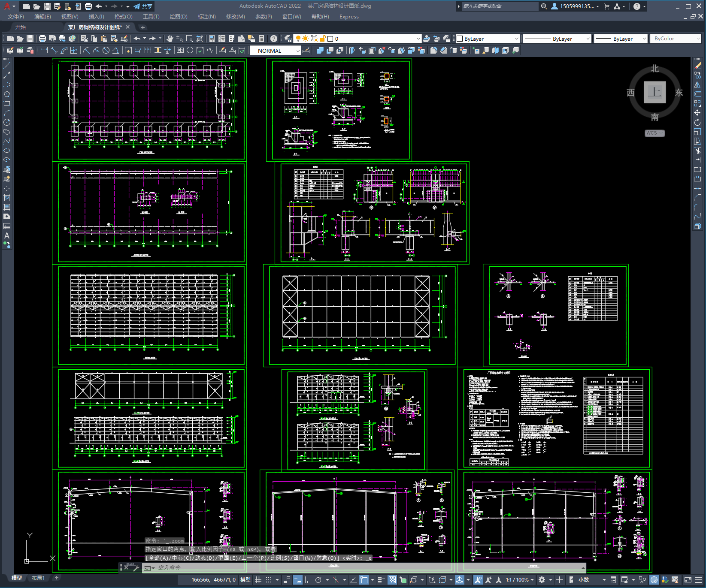Select the Pan hand tool
The image size is (706, 588).
tap(170, 39)
